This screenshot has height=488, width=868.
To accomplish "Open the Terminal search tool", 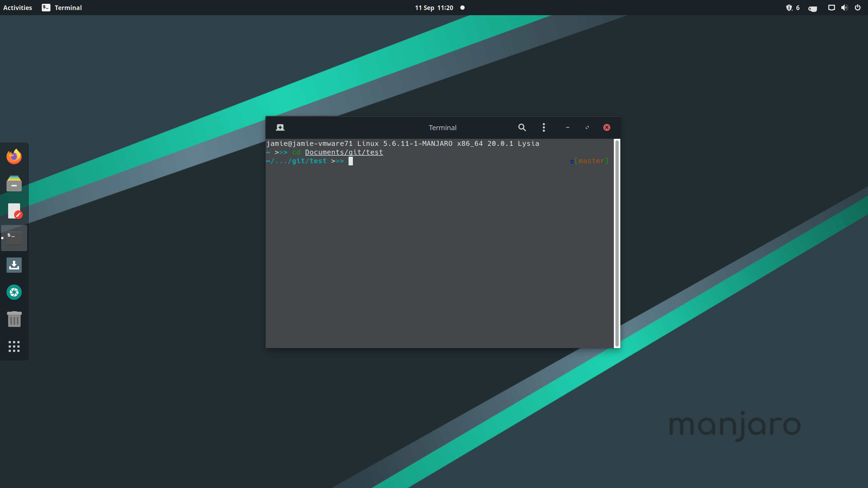I will 522,127.
